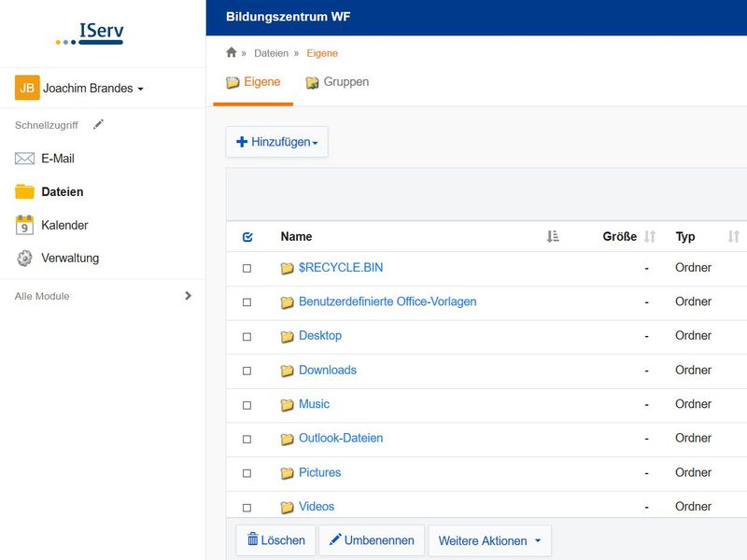747x560 pixels.
Task: Click folder icon beside Downloads
Action: (287, 371)
